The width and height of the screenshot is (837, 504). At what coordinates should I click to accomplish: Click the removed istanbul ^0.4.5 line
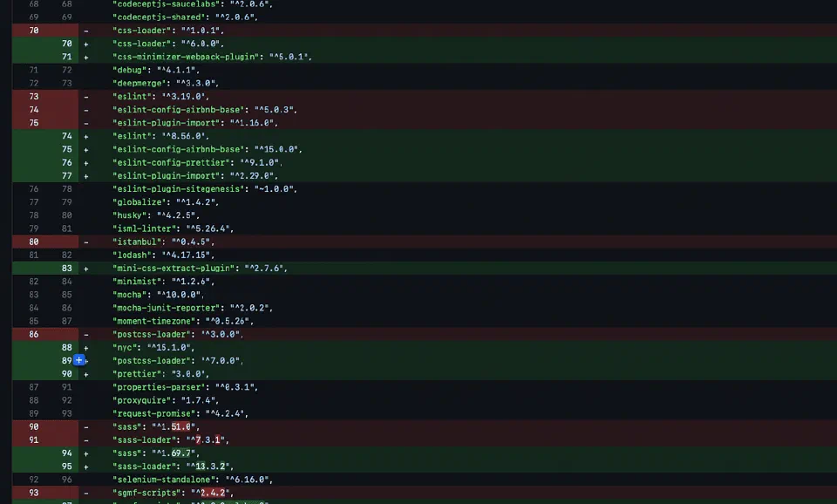pos(425,242)
